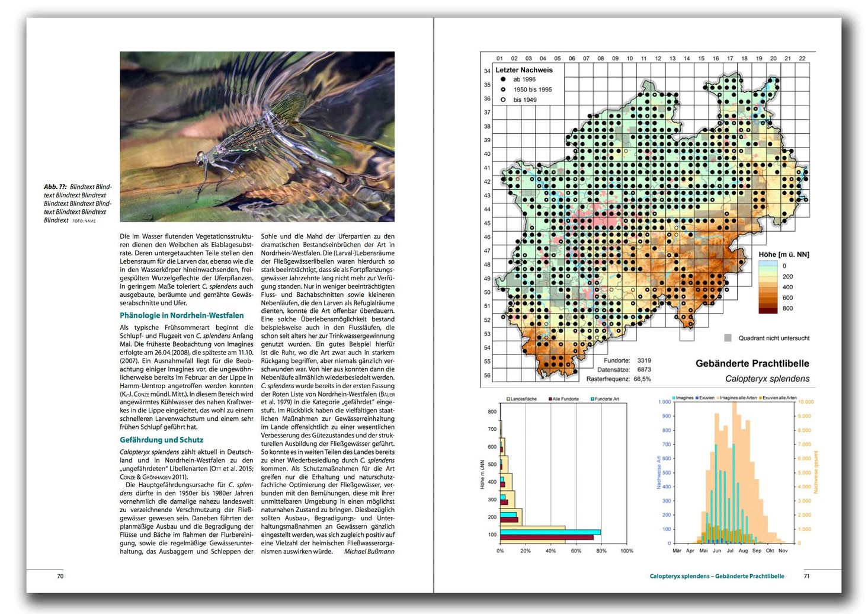Click the 'Höhe [m ü. NN]' legend title
The image size is (868, 614).
[x=783, y=254]
